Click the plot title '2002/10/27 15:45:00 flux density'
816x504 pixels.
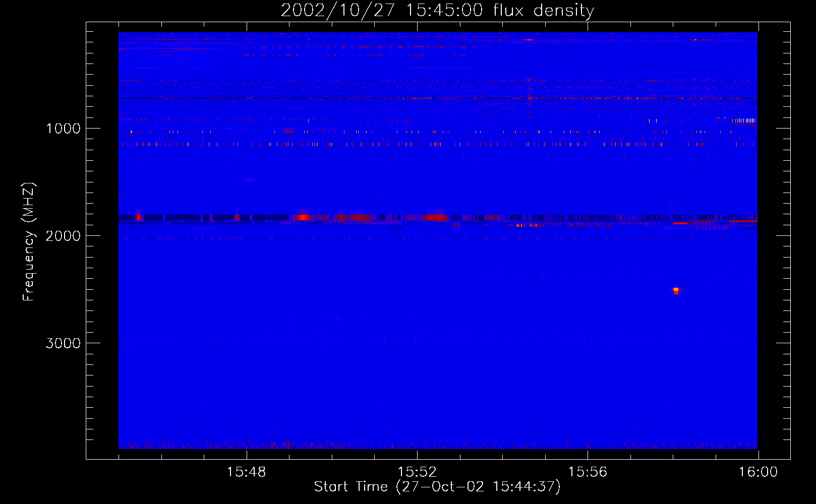point(437,10)
